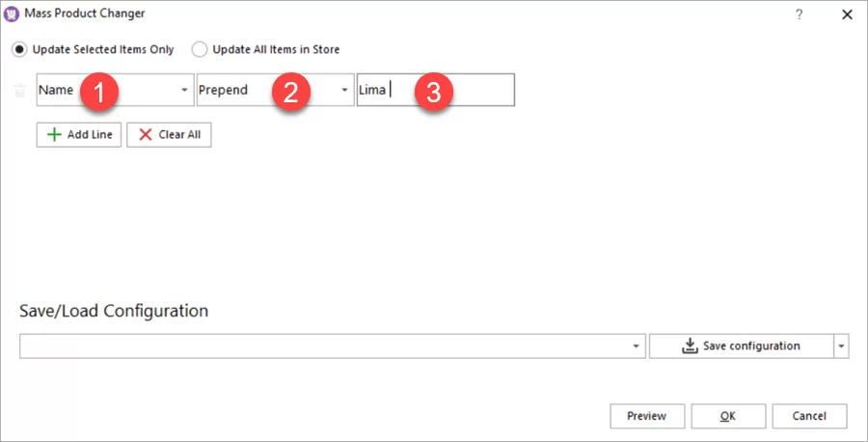Click the red X Clear All icon
Viewport: 868px width, 442px height.
tap(146, 135)
